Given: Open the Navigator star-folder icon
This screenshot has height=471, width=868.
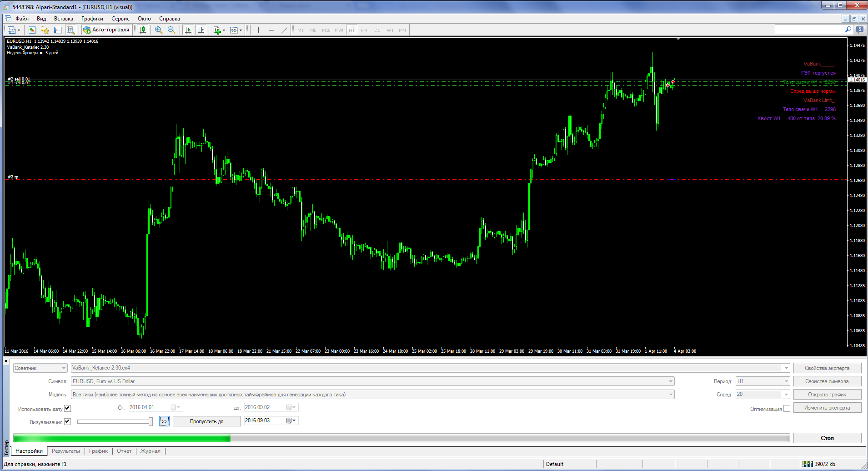Looking at the screenshot, I should [45, 30].
